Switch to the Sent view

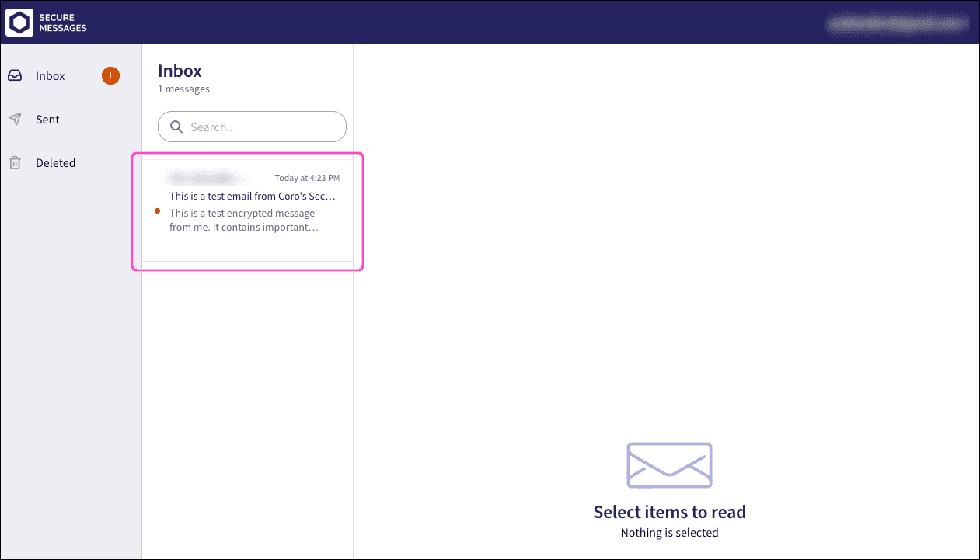click(47, 119)
